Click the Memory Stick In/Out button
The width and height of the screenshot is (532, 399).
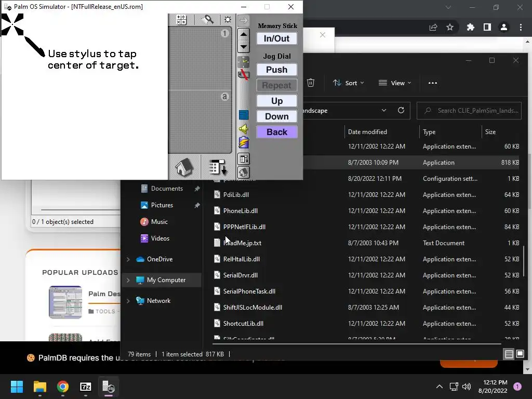(277, 38)
